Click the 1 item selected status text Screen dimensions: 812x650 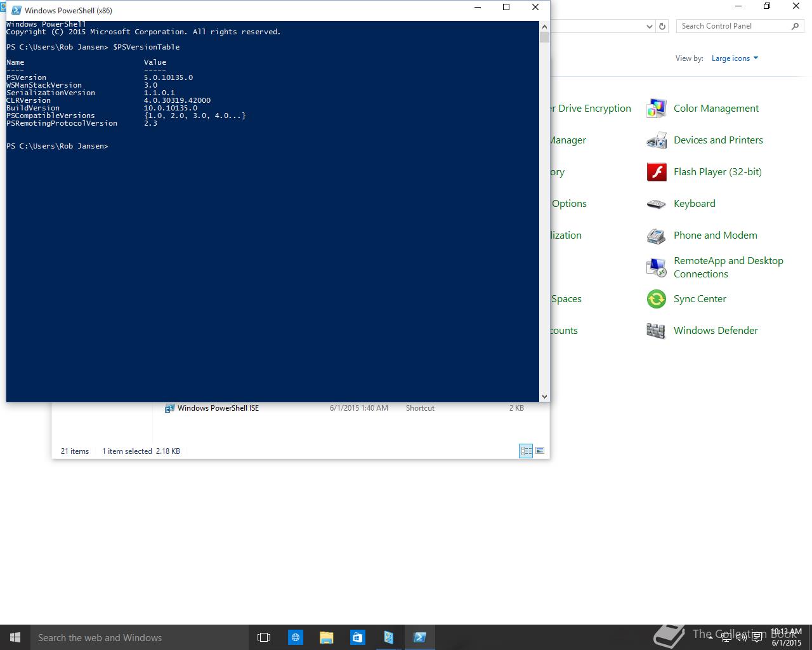point(127,451)
